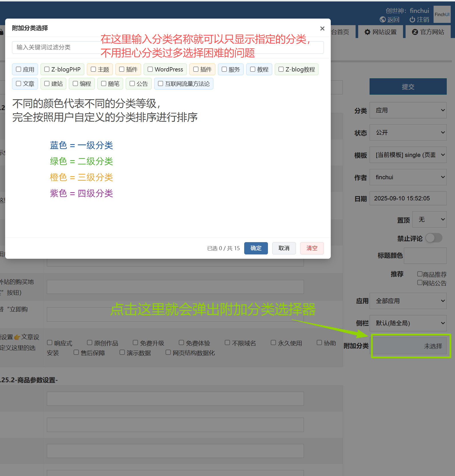Open the 侧栏 dropdown showing 默认(随全局)
Viewport: 455px width, 476px height.
click(x=408, y=323)
